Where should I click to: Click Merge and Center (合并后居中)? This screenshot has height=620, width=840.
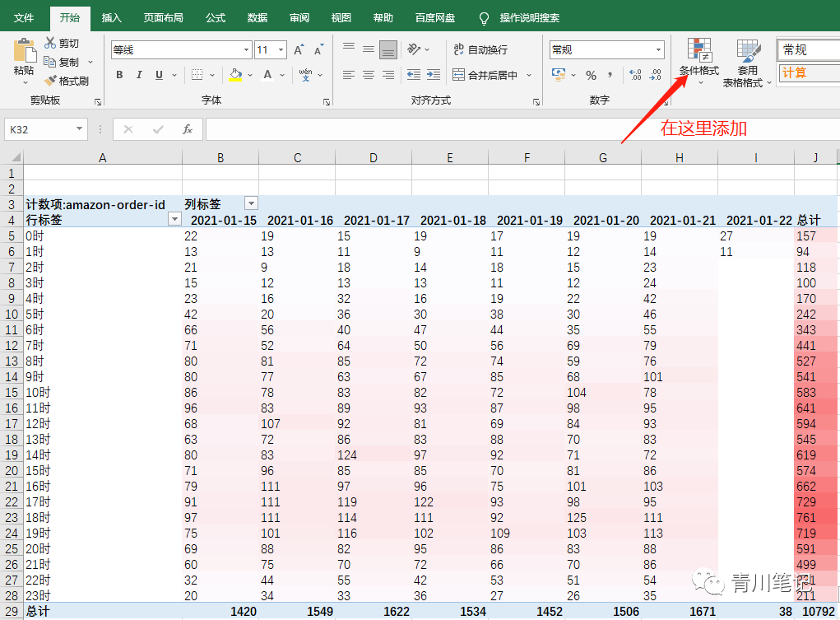pyautogui.click(x=485, y=75)
